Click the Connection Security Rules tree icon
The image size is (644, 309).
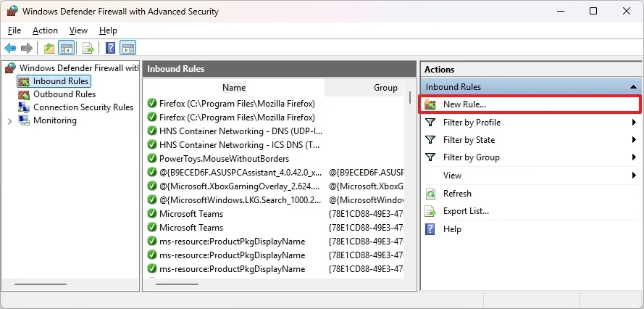coord(24,107)
